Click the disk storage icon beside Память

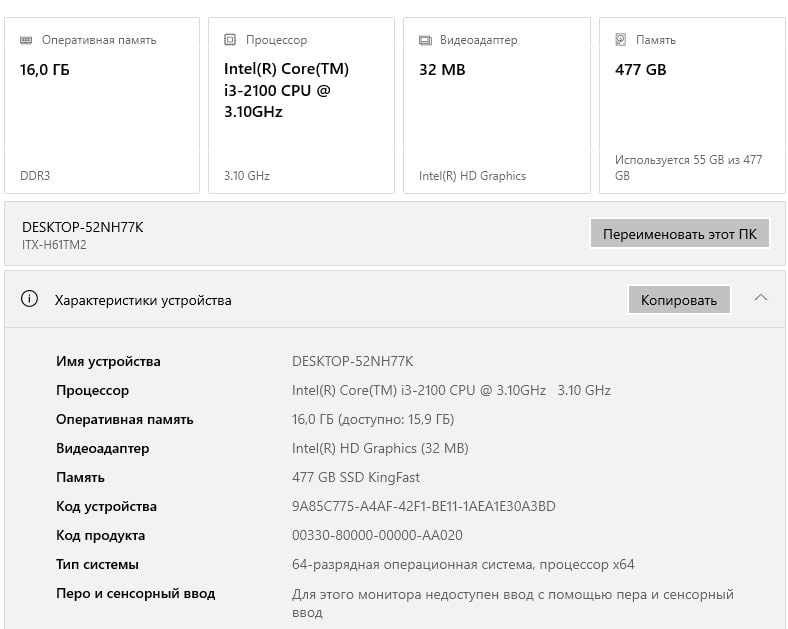point(621,40)
